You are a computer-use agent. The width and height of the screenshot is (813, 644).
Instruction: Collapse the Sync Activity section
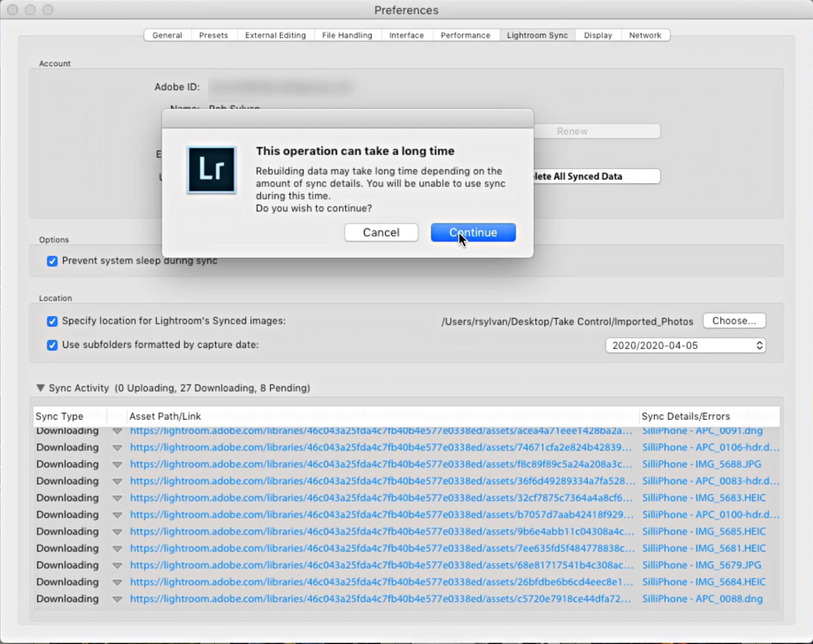[40, 388]
